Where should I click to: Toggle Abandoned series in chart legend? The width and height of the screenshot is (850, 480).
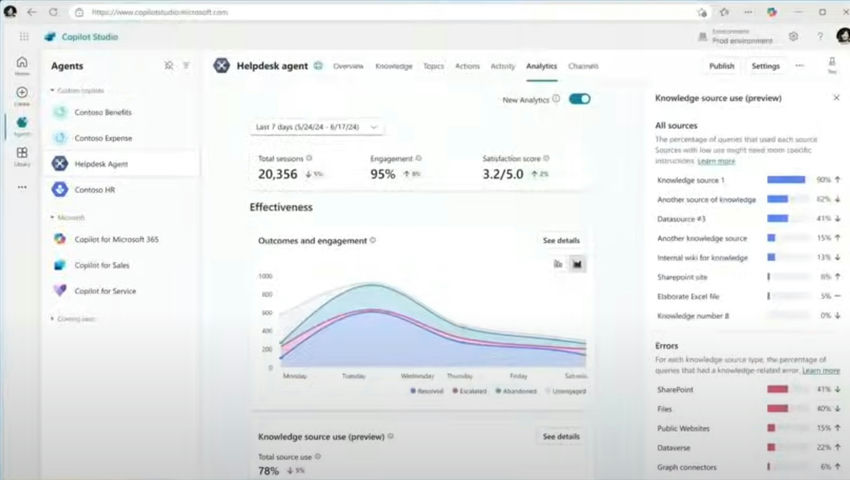pos(516,391)
